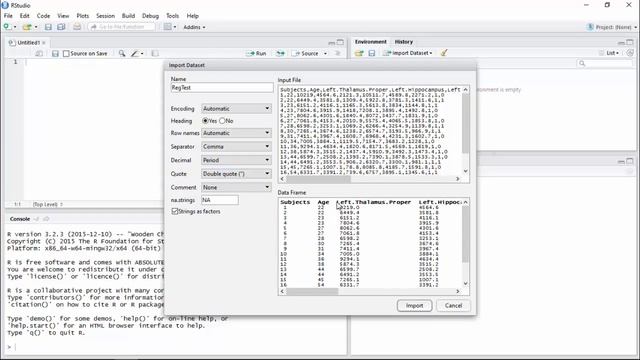Click the Environment search magnifier icon

[582, 63]
